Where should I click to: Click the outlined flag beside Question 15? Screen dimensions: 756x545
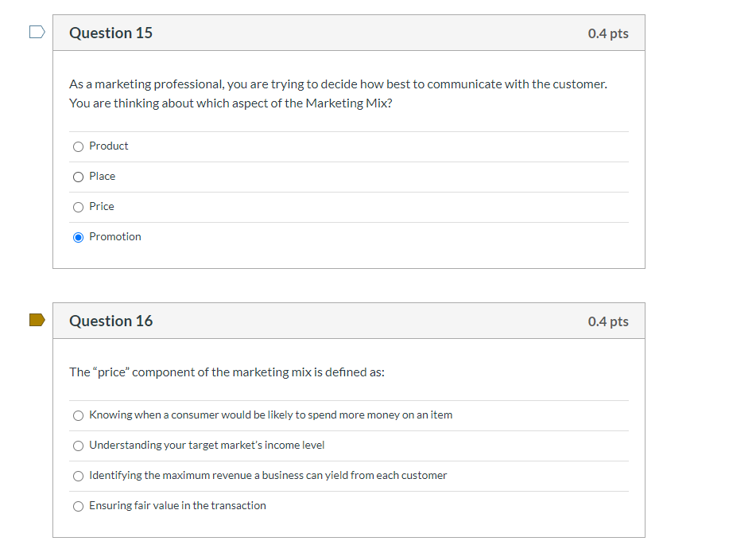point(37,31)
